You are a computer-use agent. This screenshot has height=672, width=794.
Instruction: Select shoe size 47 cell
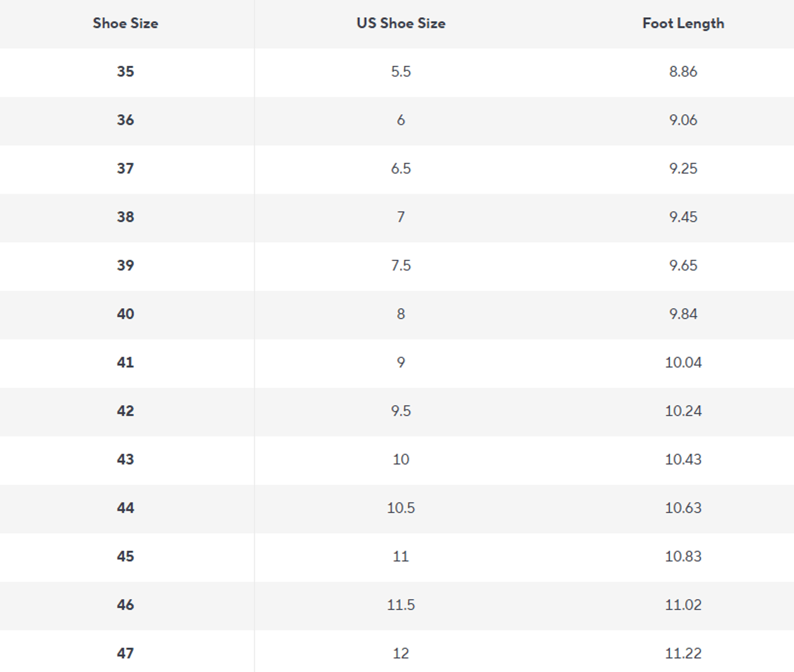pos(125,653)
